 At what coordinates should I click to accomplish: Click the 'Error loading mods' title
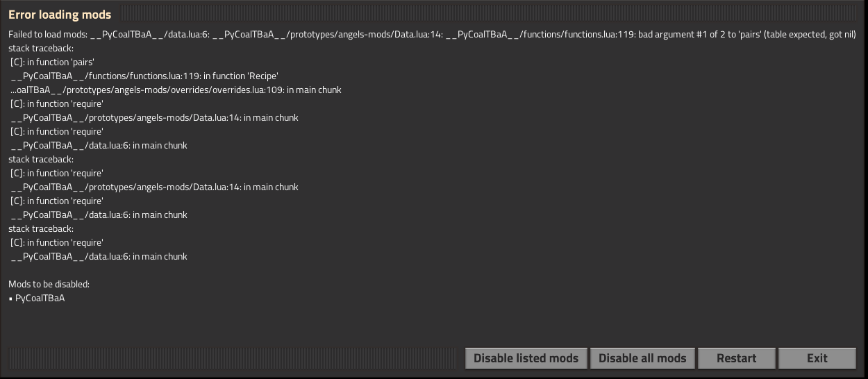pyautogui.click(x=60, y=15)
